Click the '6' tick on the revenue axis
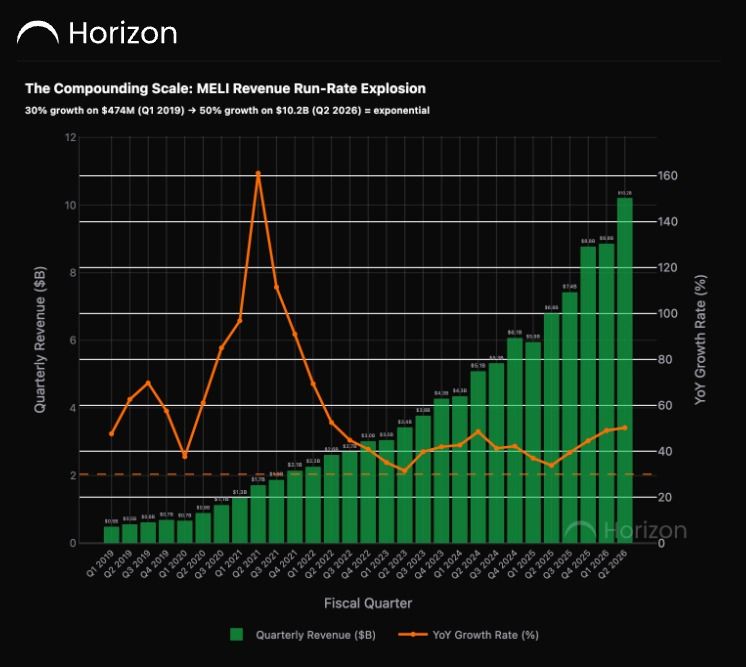This screenshot has height=667, width=746. click(73, 340)
